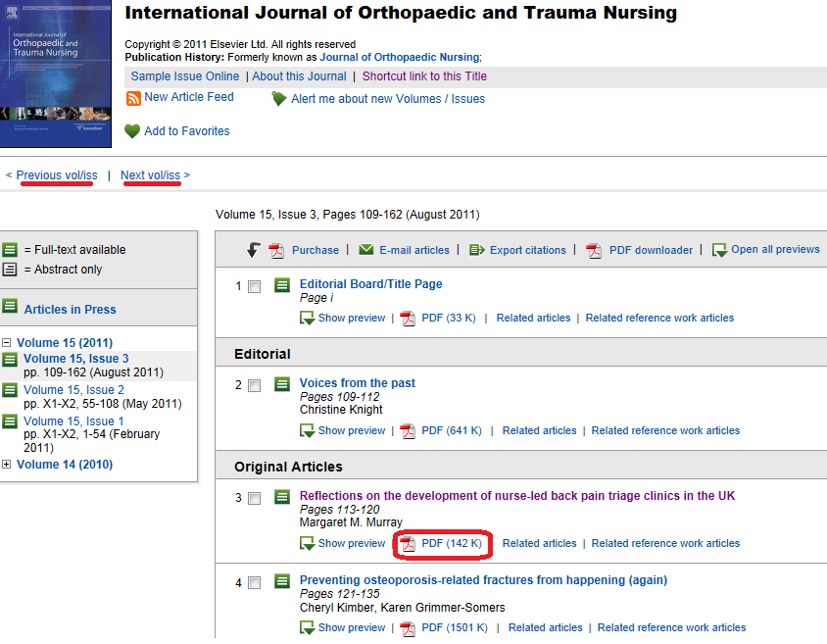Open PDF (142 K) link text
The width and height of the screenshot is (827, 644).
[x=452, y=543]
